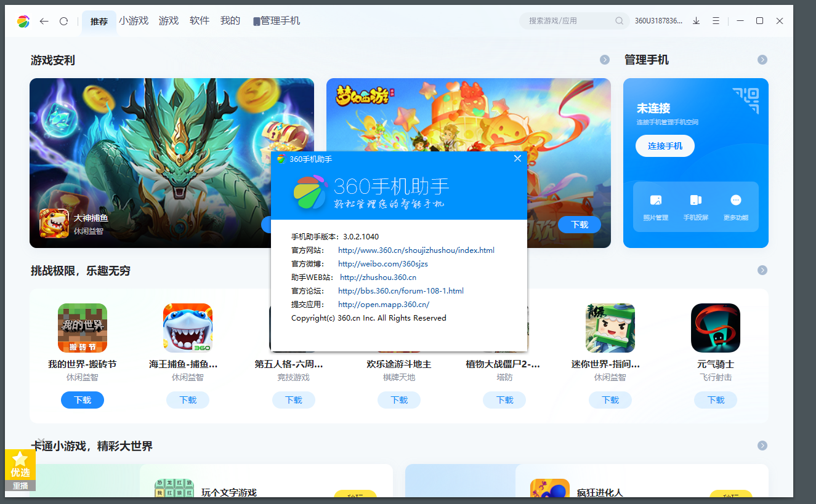Open account 360U3187836 profile
This screenshot has width=816, height=504.
658,21
